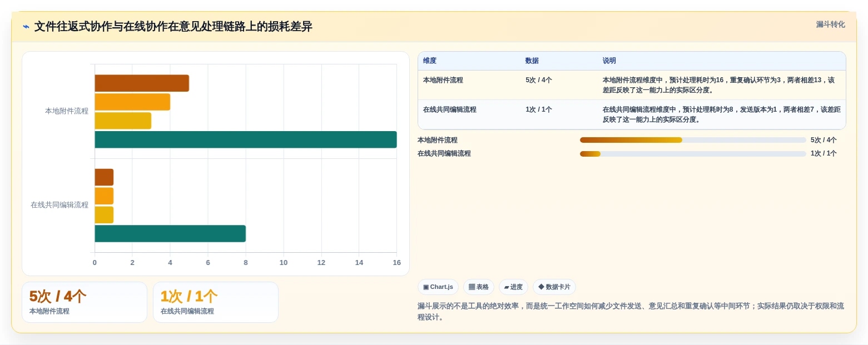Viewport: 868px width, 345px height.
Task: Click the 在线共同编辑流程 chart axis label
Action: coord(59,205)
